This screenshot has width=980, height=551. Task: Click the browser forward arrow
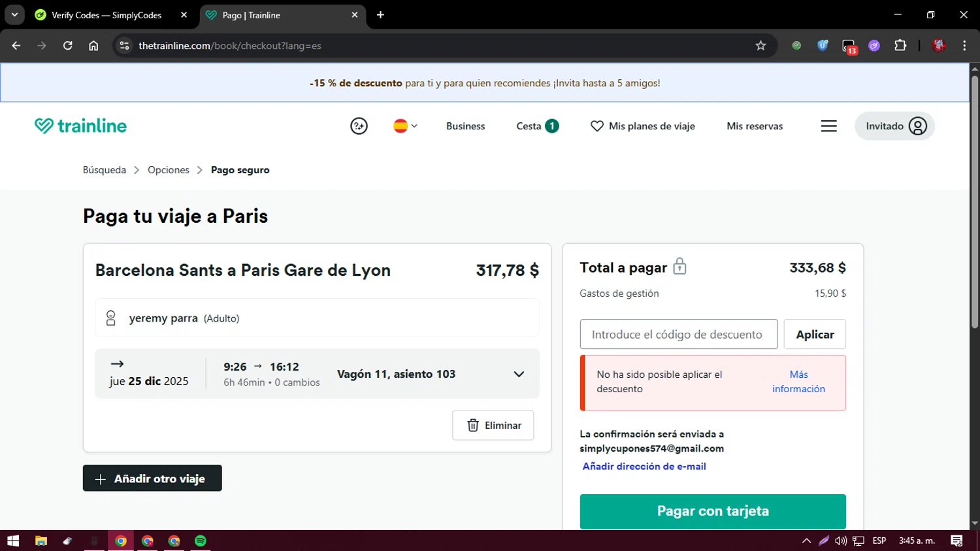42,46
